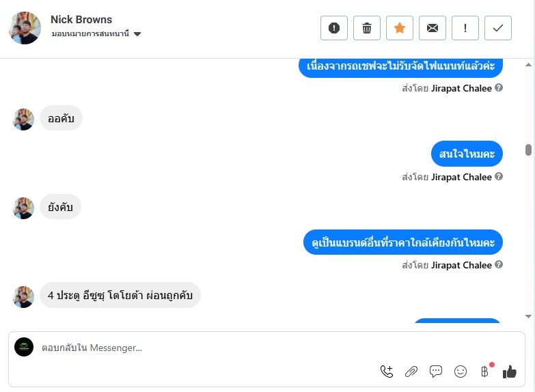Image resolution: width=535 pixels, height=392 pixels.
Task: Delete the conversation with trash icon
Action: [367, 28]
